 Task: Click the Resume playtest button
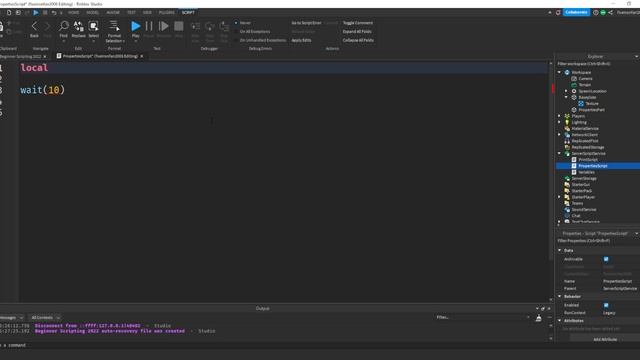pos(164,27)
